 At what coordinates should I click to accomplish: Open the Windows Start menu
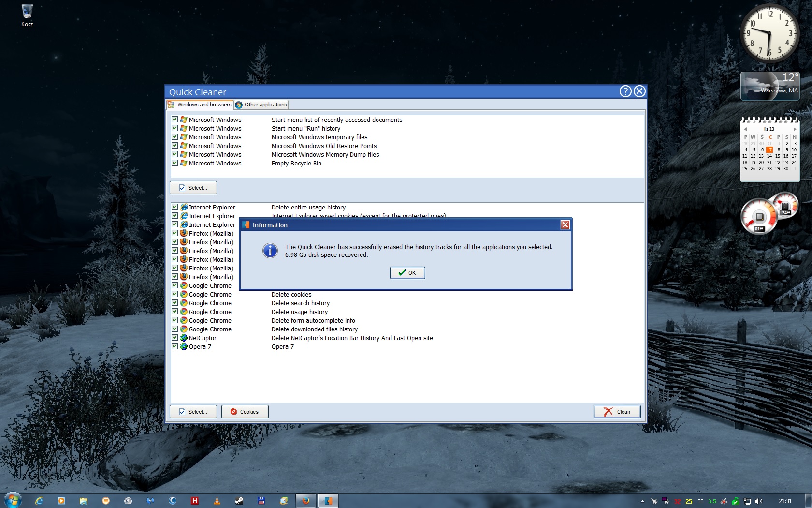[13, 500]
